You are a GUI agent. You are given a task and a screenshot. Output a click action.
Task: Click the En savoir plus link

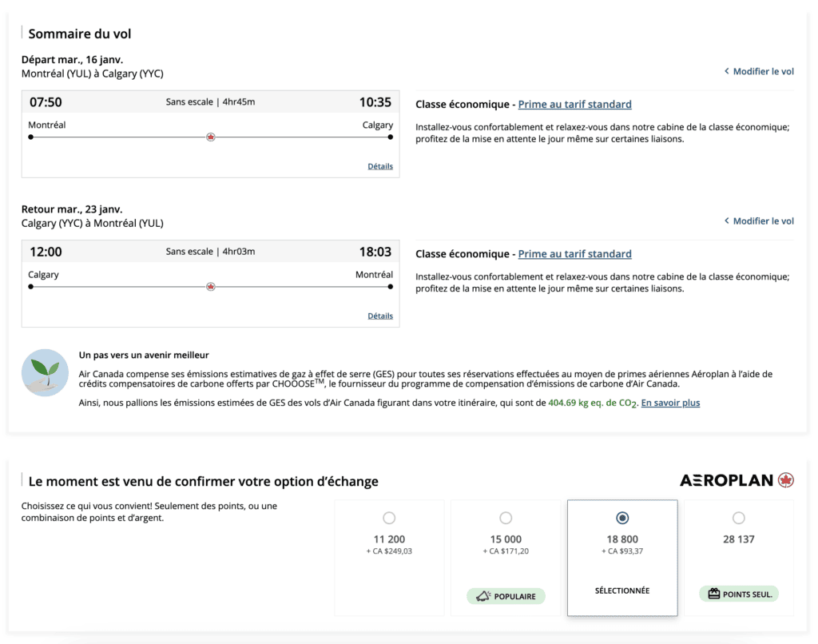(670, 403)
